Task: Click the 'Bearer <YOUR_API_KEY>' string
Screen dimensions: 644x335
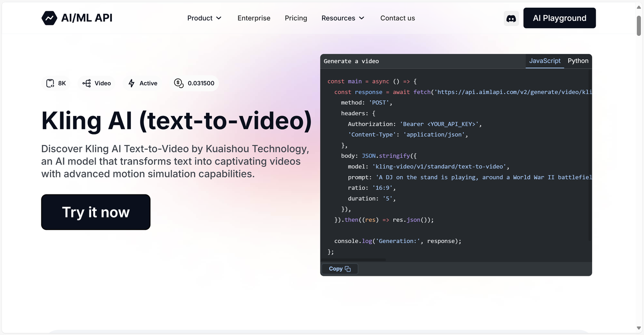Action: (439, 124)
